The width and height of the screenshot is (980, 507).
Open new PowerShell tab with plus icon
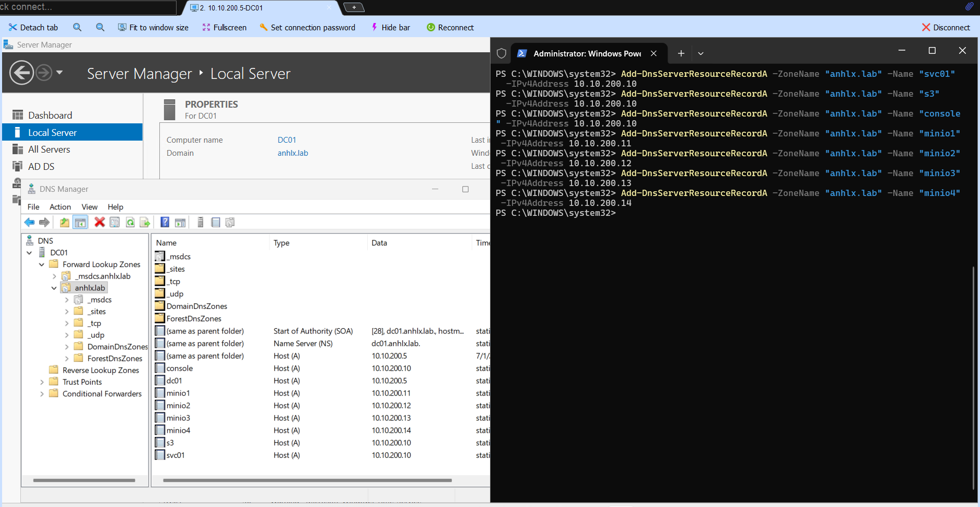point(681,53)
